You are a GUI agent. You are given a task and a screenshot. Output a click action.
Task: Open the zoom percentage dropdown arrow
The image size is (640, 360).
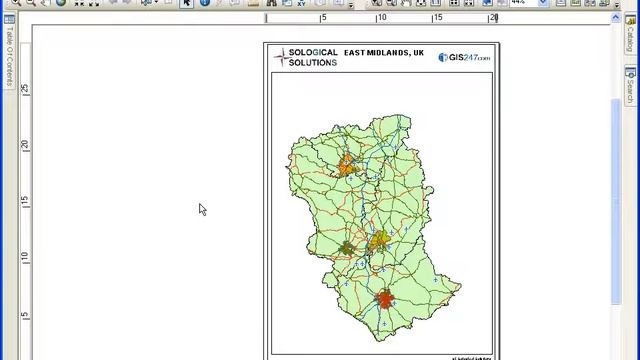(x=543, y=2)
